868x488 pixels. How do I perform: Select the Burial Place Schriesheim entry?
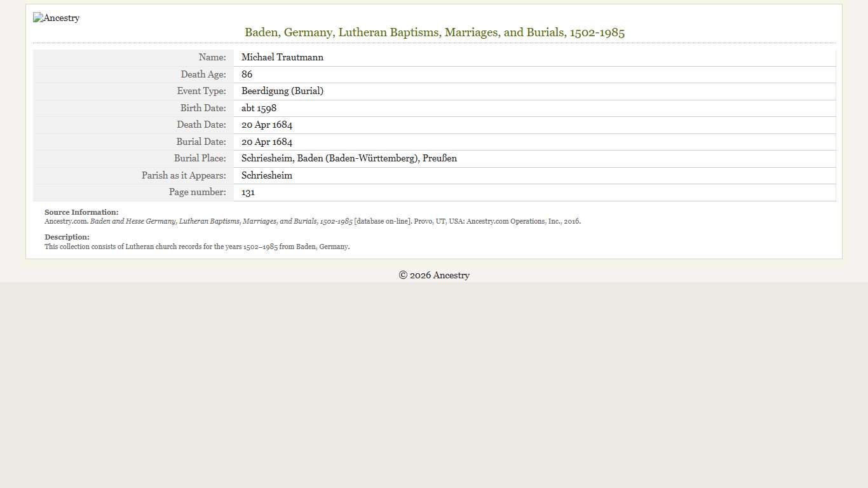pos(348,158)
